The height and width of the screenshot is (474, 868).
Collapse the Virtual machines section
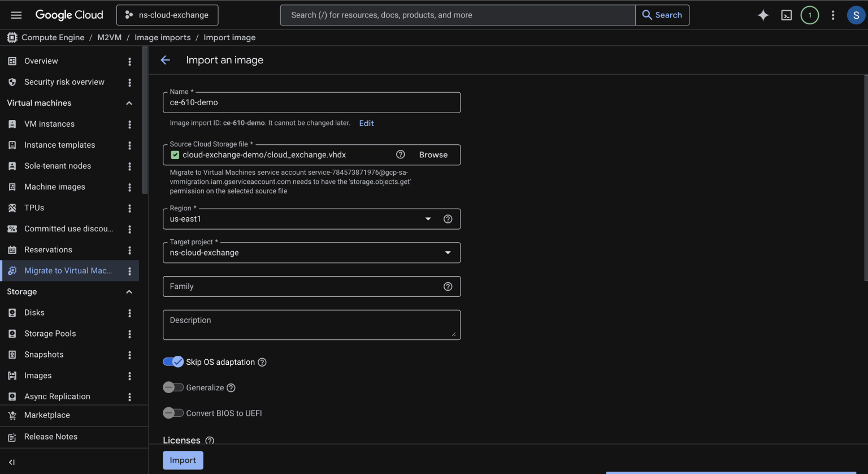pos(129,103)
